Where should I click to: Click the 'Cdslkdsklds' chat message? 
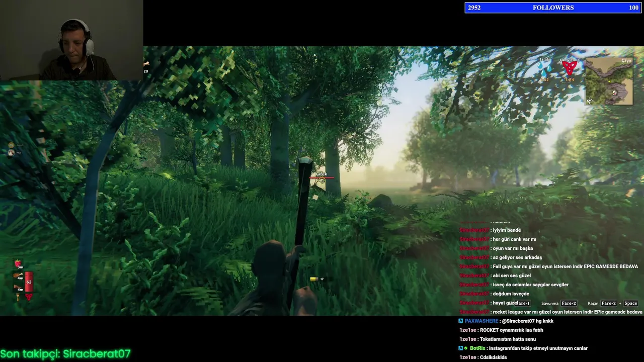pos(494,357)
